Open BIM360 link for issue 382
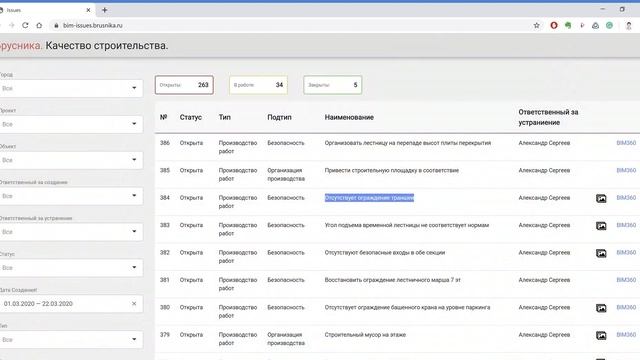640x360 pixels. 626,252
